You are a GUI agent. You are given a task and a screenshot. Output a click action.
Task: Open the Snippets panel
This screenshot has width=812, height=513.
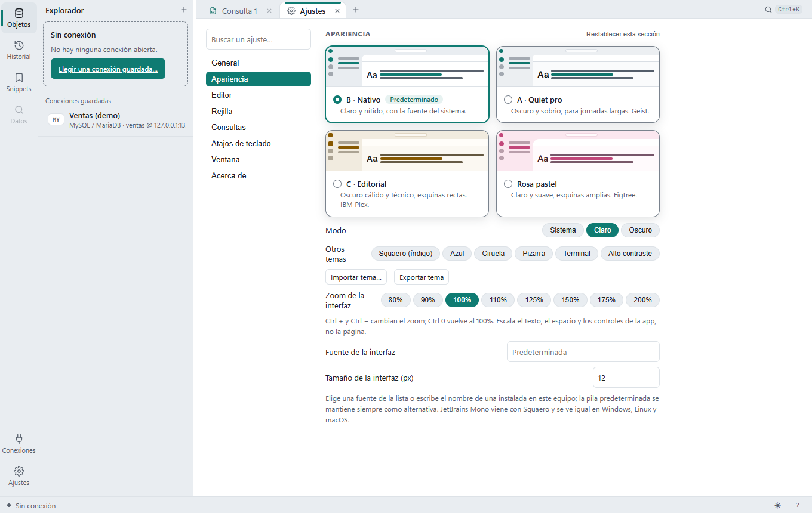point(19,82)
